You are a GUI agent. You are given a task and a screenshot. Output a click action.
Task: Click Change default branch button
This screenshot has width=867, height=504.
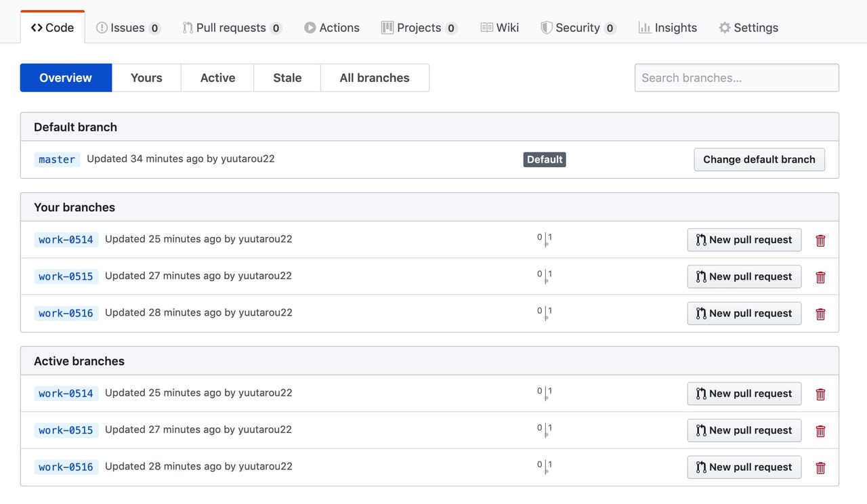(759, 160)
